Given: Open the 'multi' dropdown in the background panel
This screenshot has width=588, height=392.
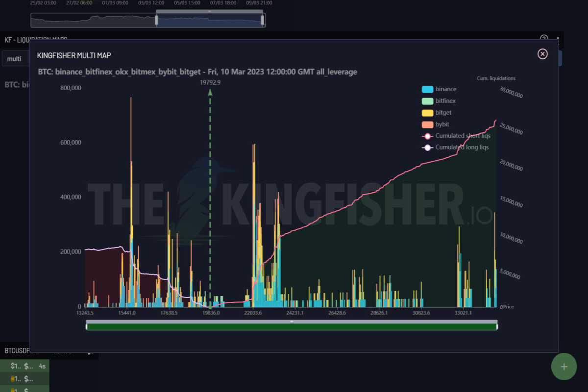Looking at the screenshot, I should pyautogui.click(x=16, y=59).
